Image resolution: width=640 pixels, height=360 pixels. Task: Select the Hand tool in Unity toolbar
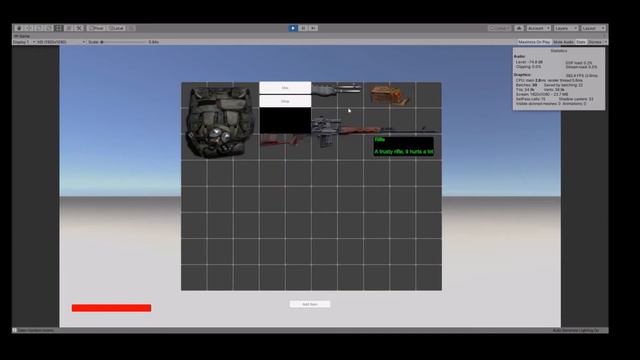[19, 28]
